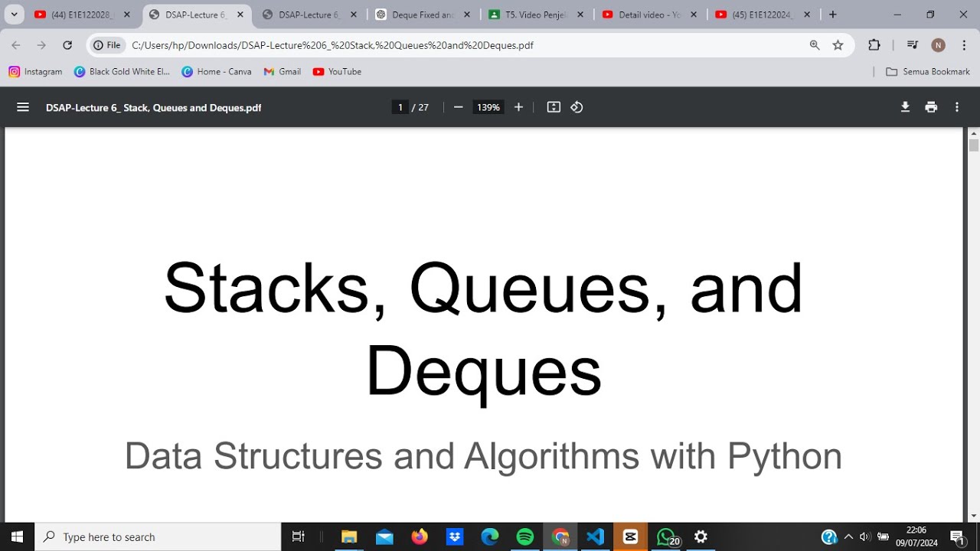Print the PDF document
The height and width of the screenshot is (551, 980).
931,107
